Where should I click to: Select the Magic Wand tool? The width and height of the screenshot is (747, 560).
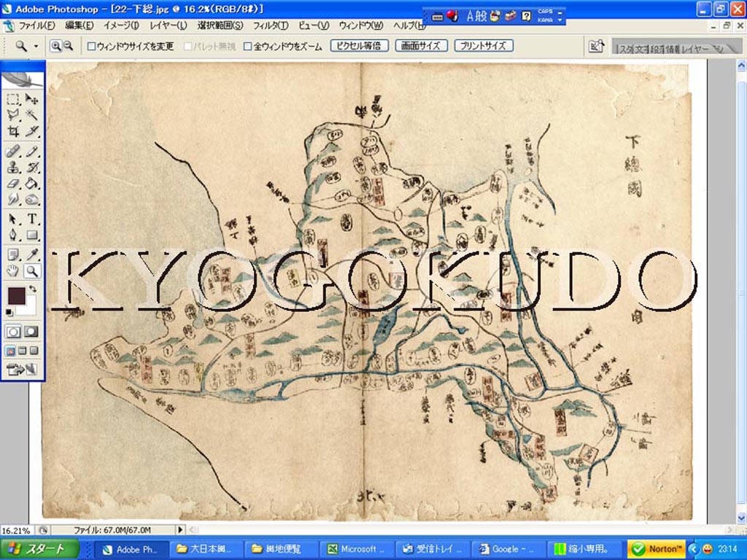pos(31,114)
